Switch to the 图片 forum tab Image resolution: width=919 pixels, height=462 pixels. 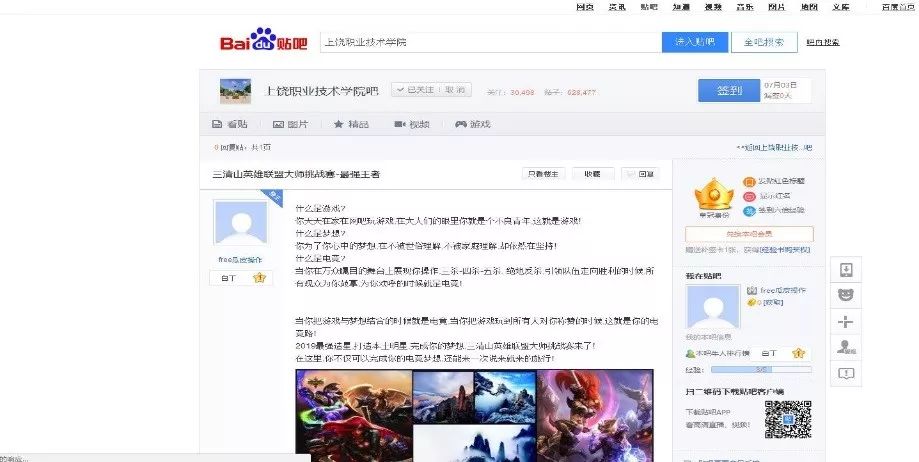coord(290,124)
